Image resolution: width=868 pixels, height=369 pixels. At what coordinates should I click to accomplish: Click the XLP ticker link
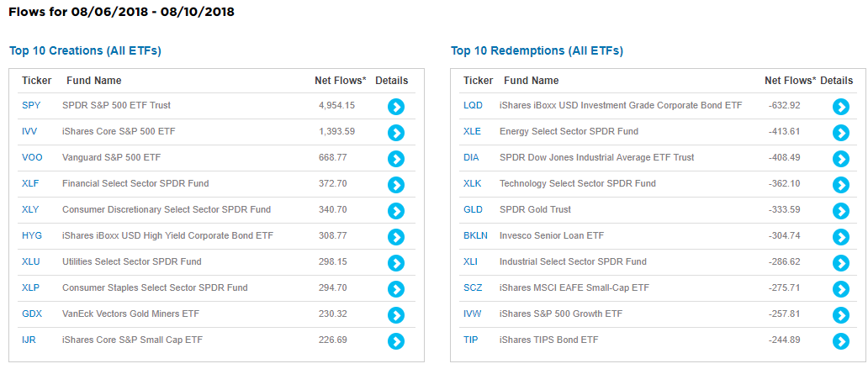click(x=30, y=287)
